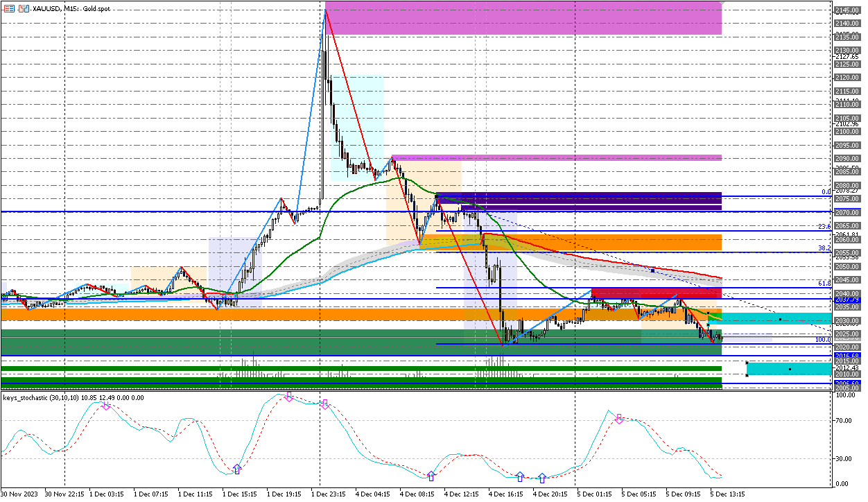Select the pink sell arrow above 1 Dec 23:15
Viewport: 868px width, 502px height.
(x=324, y=404)
